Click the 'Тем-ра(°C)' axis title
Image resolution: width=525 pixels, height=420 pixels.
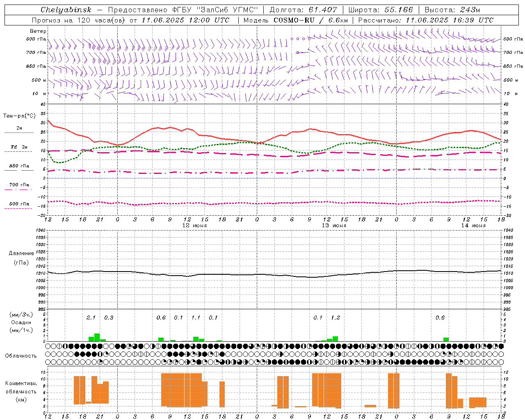19,116
